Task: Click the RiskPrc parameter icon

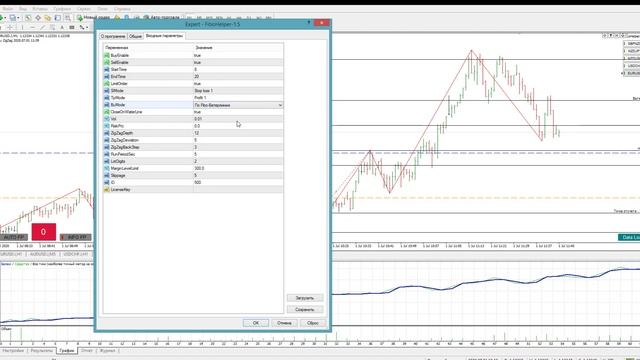Action: tap(107, 126)
